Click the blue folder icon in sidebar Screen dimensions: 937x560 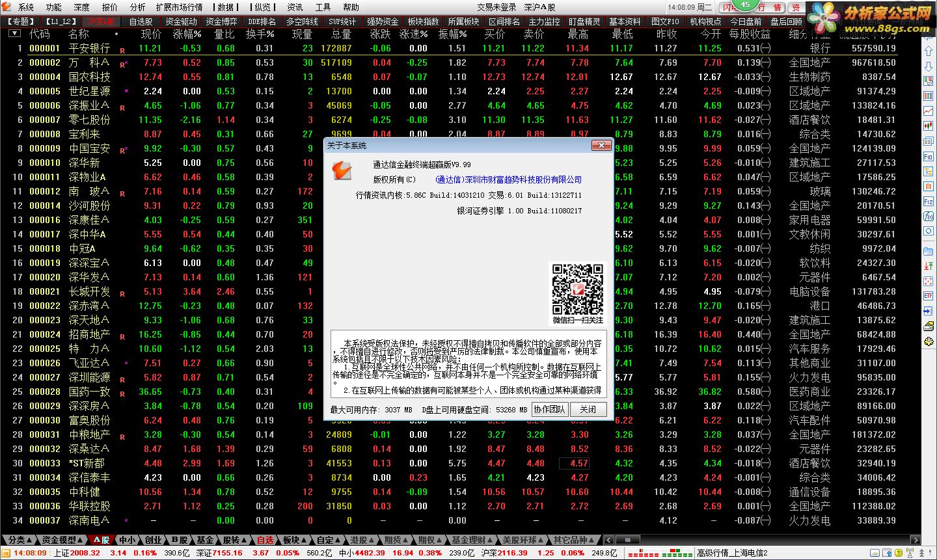[x=929, y=251]
